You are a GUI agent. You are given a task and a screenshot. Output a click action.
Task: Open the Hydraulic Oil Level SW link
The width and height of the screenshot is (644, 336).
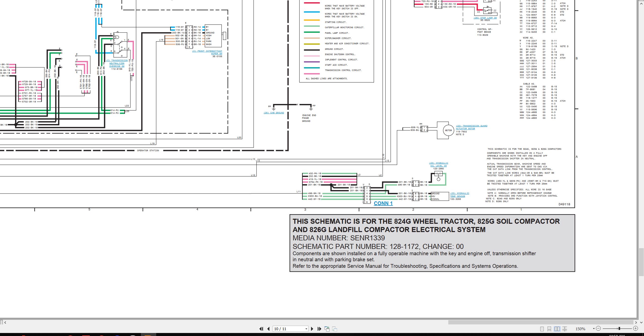click(438, 165)
